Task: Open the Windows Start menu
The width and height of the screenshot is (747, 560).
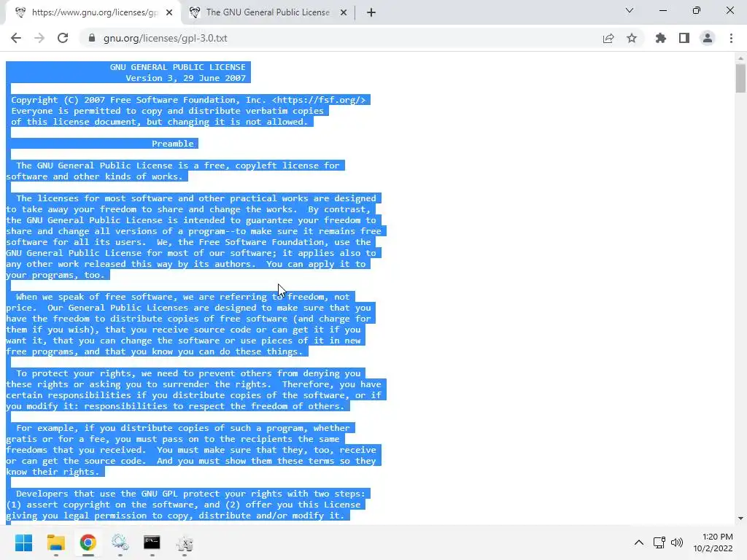Action: 23,542
